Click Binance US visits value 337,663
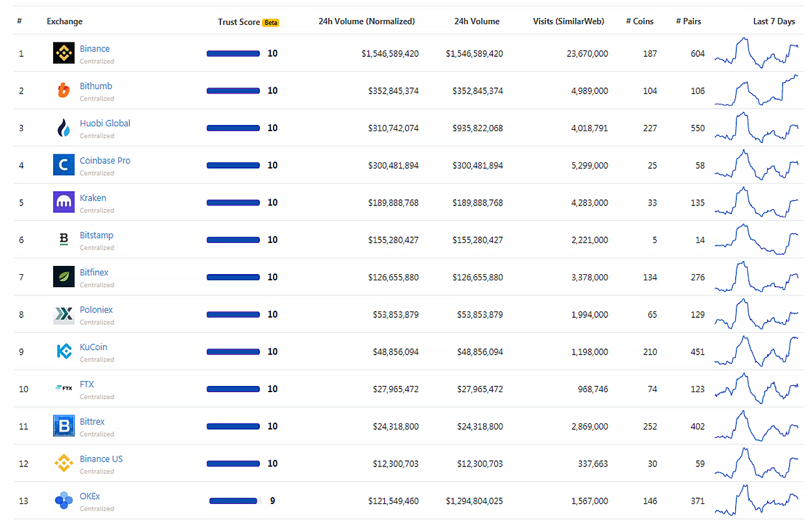The height and width of the screenshot is (522, 812). [593, 463]
